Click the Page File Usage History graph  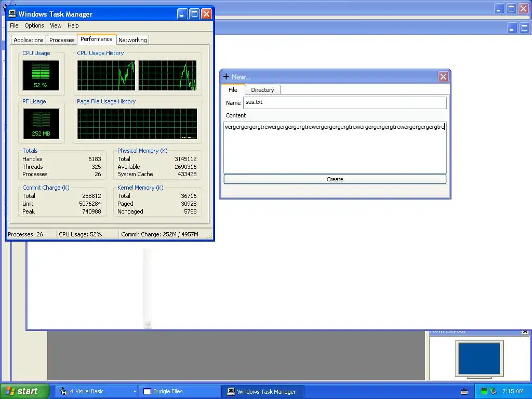click(x=137, y=124)
